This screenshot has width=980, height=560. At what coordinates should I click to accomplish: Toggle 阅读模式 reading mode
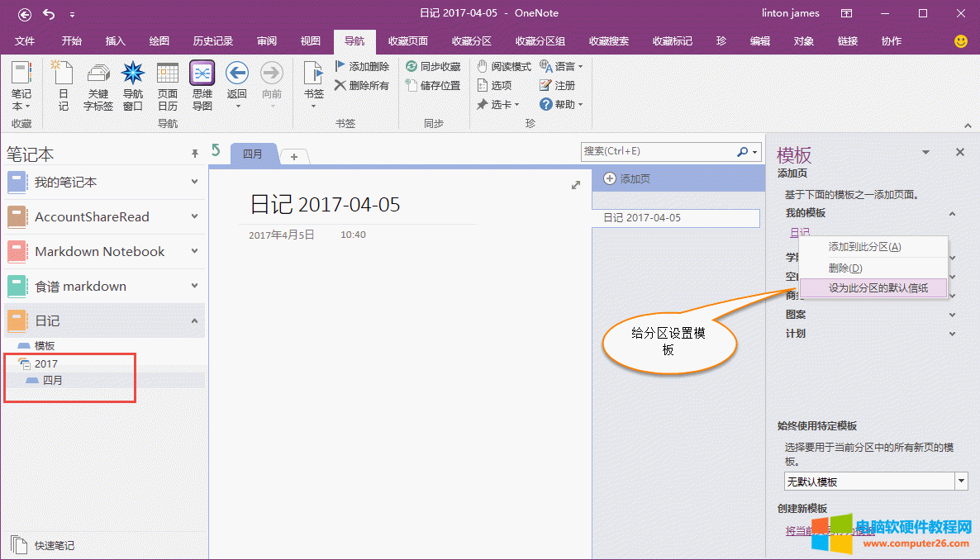pos(483,66)
